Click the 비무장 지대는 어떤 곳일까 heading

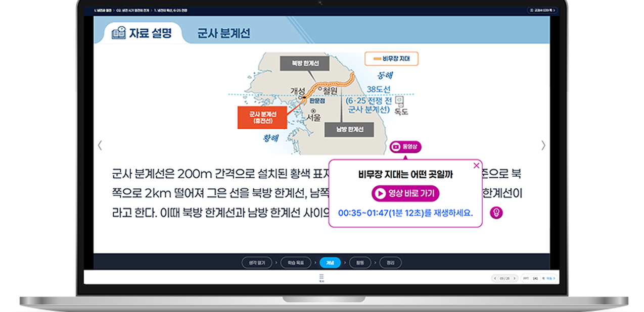coord(405,175)
